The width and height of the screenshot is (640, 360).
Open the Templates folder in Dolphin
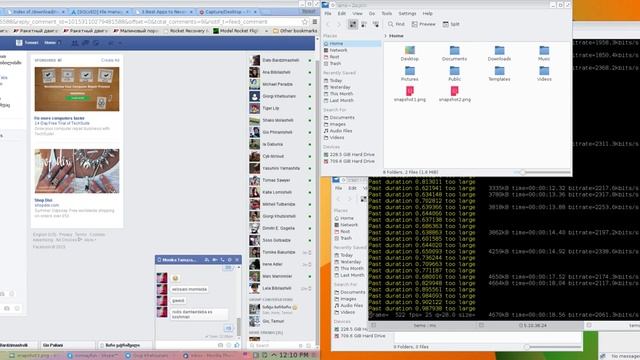499,74
